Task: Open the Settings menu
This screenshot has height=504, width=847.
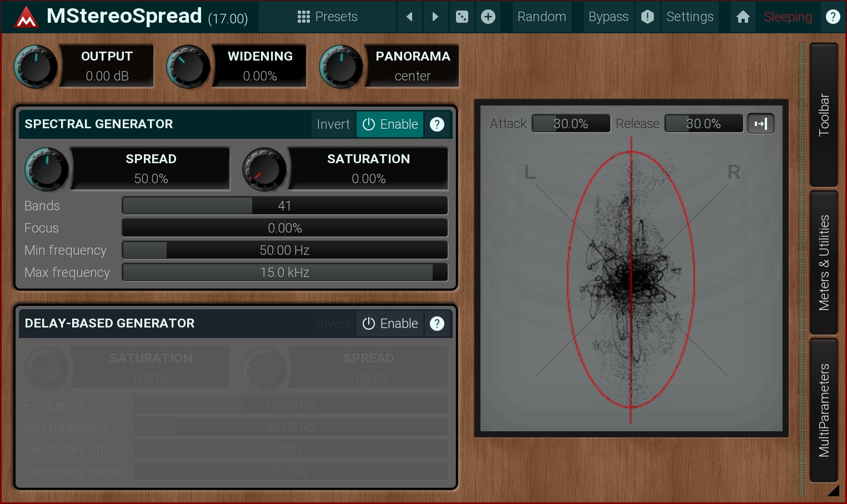Action: pyautogui.click(x=690, y=17)
